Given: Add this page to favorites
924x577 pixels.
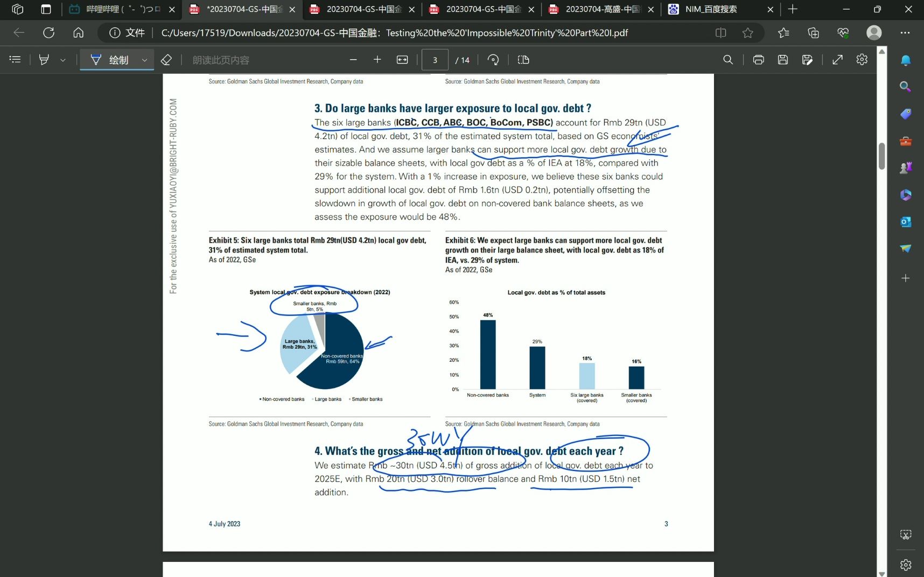Looking at the screenshot, I should 747,33.
